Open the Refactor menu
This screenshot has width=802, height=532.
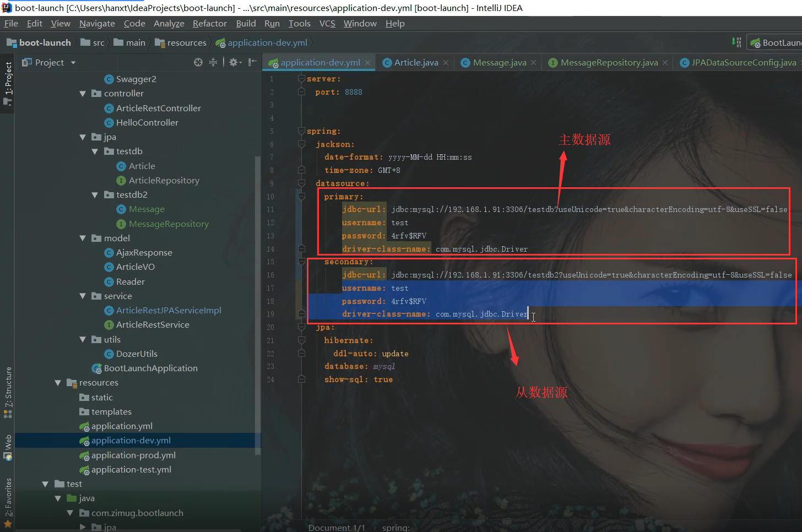tap(209, 23)
